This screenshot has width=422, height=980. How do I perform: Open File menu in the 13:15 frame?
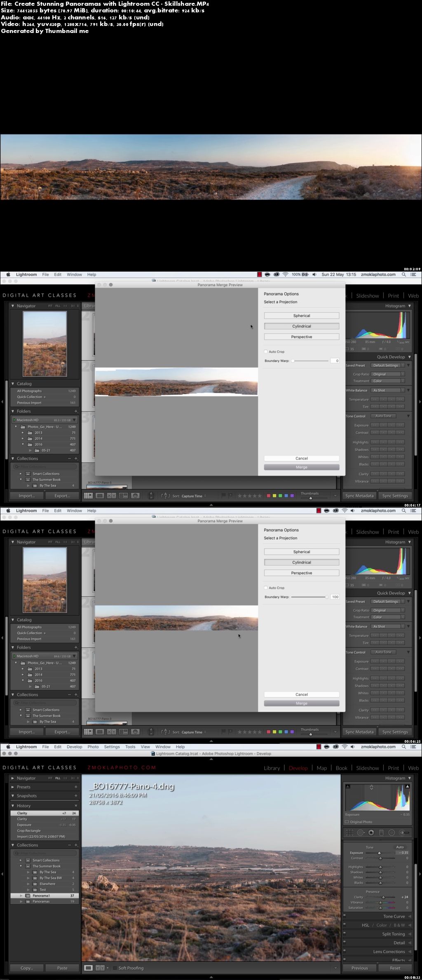click(x=45, y=274)
